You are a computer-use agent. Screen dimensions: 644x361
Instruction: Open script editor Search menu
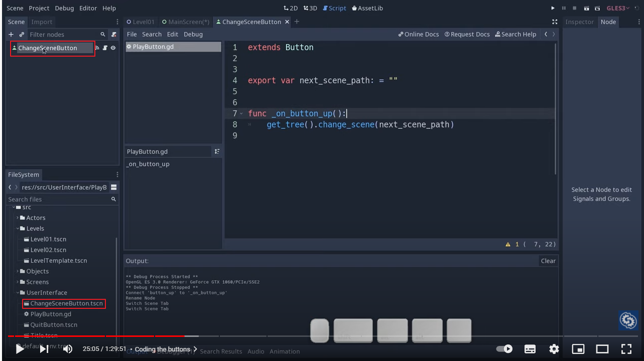click(x=152, y=35)
